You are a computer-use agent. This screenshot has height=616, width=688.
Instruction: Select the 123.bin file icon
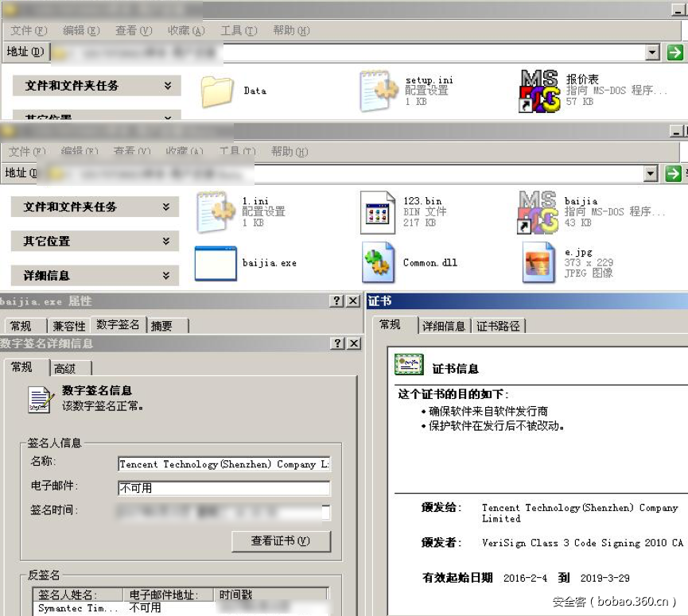[x=376, y=210]
